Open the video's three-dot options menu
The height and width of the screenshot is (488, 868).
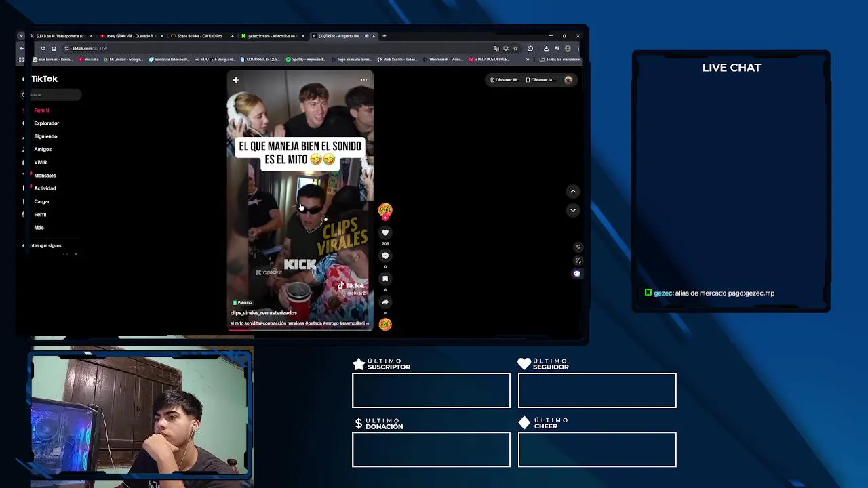pos(364,80)
